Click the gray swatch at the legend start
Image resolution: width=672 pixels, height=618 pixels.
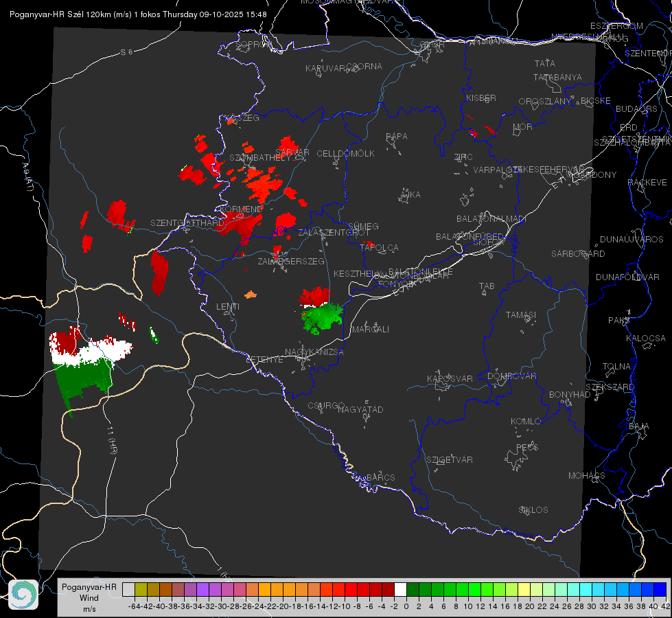[x=128, y=589]
